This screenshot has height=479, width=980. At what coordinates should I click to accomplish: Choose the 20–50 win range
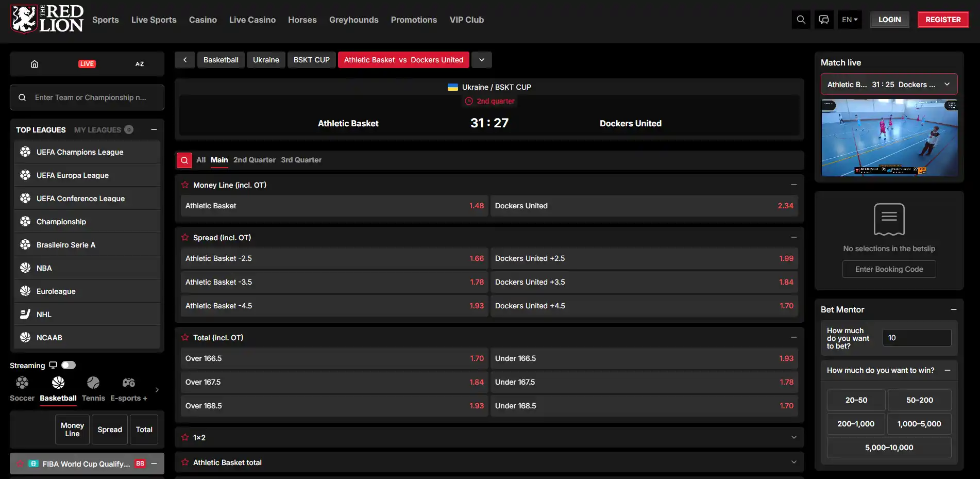pyautogui.click(x=856, y=400)
